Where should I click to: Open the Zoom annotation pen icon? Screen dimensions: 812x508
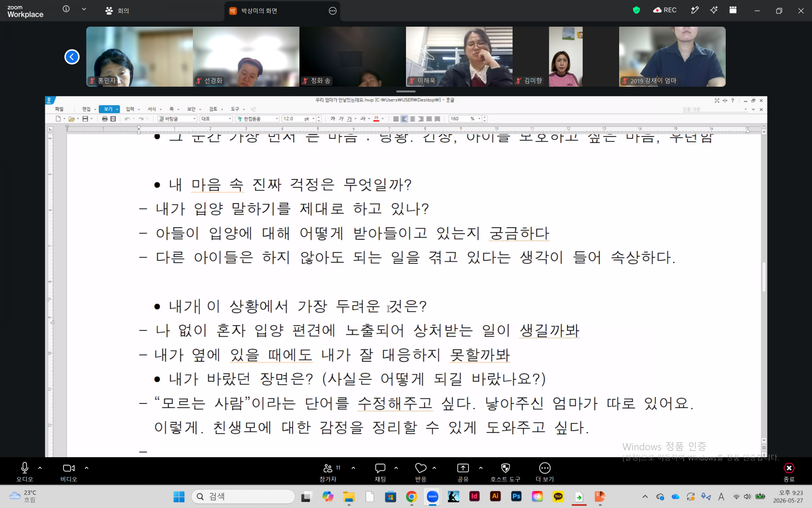click(x=694, y=10)
